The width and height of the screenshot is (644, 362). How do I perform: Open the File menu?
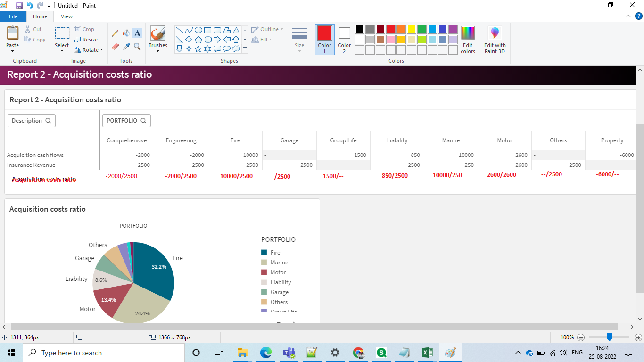pos(13,16)
